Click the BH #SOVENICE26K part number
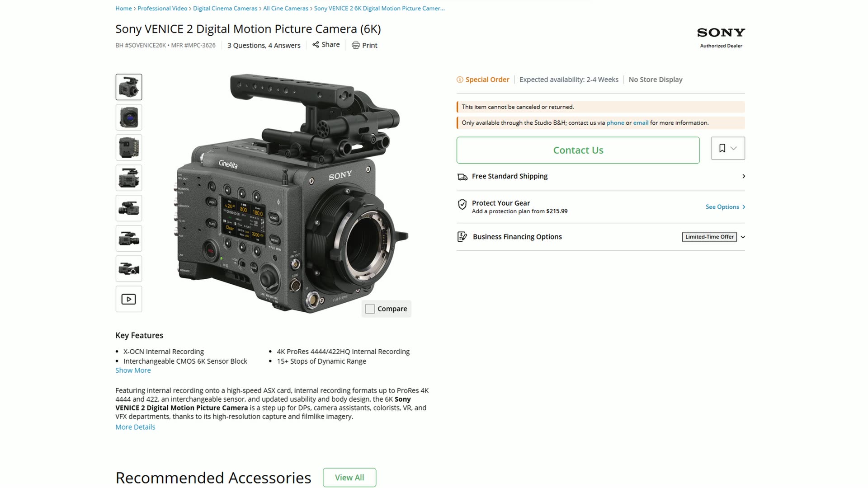The height and width of the screenshot is (488, 868). click(x=141, y=45)
